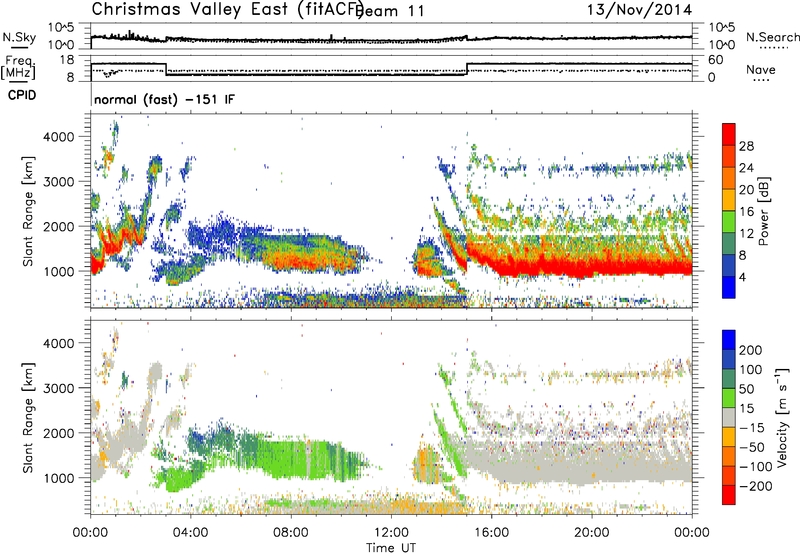Screen dimensions: 800x554
Task: Click the frequency step line plot panel
Action: click(x=391, y=68)
